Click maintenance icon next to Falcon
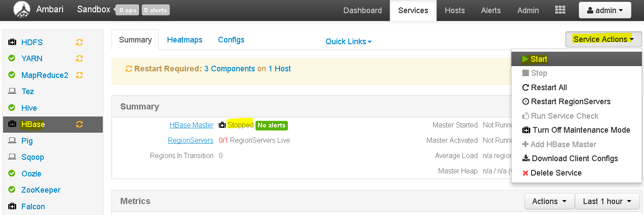The height and width of the screenshot is (215, 644). pyautogui.click(x=12, y=207)
